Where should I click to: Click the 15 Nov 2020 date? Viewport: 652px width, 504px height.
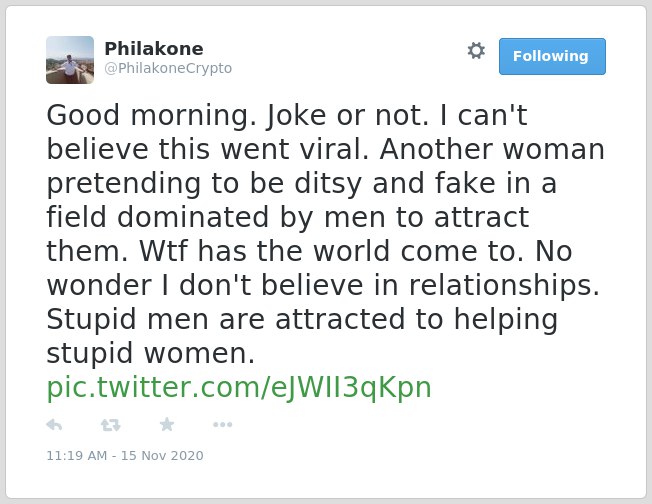pos(162,456)
